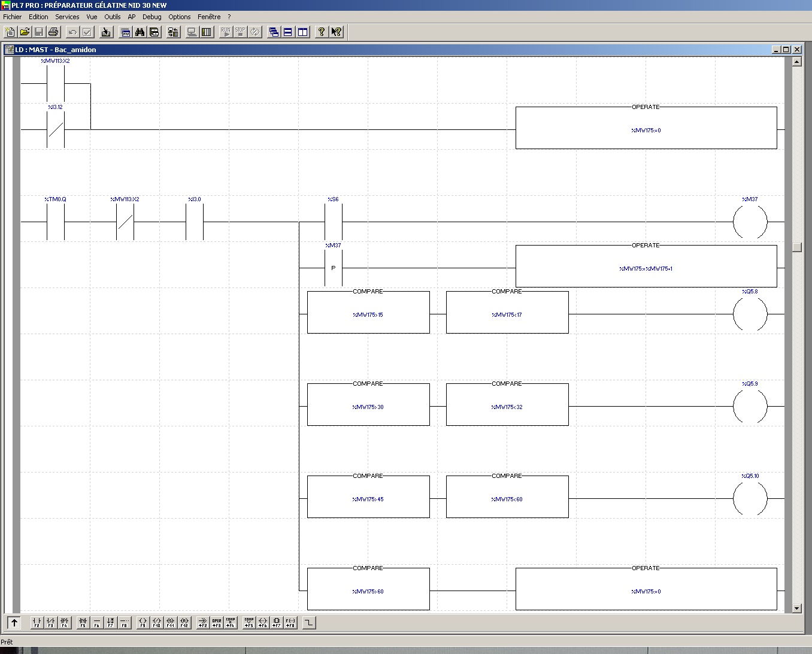The height and width of the screenshot is (654, 812).
Task: Click the %M37 rising edge contact
Action: tap(333, 268)
